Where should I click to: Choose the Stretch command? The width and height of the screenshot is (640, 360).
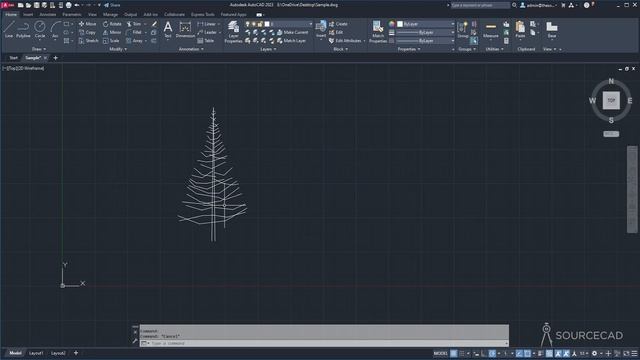point(89,41)
